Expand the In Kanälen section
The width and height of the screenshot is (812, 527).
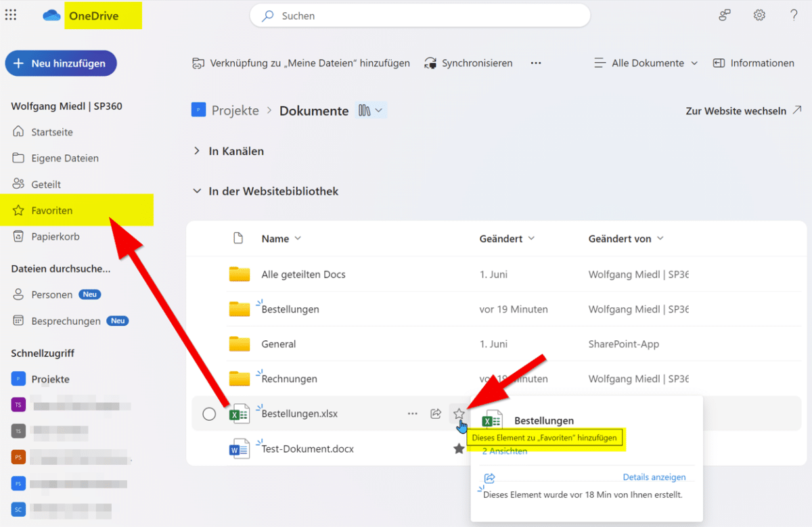pos(197,152)
